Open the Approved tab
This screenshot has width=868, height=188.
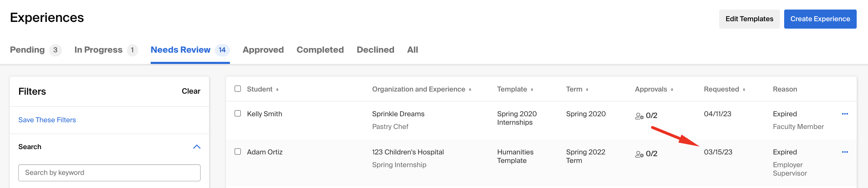tap(263, 50)
